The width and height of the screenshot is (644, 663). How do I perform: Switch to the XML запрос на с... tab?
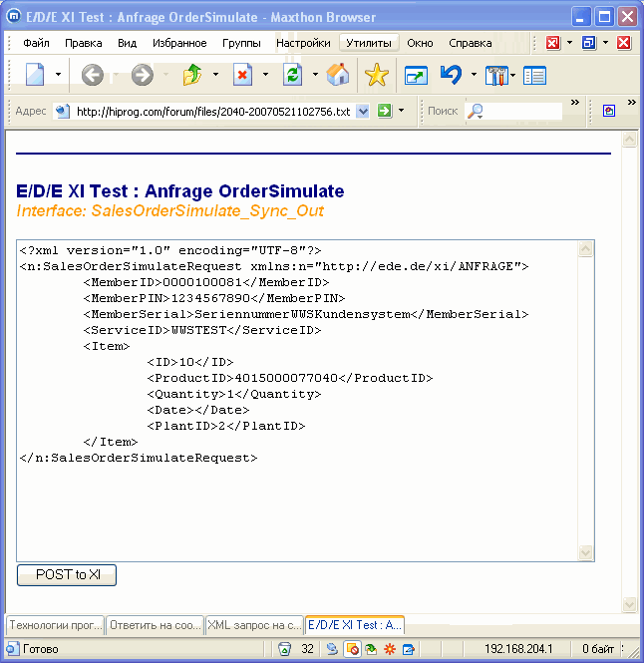click(x=254, y=625)
